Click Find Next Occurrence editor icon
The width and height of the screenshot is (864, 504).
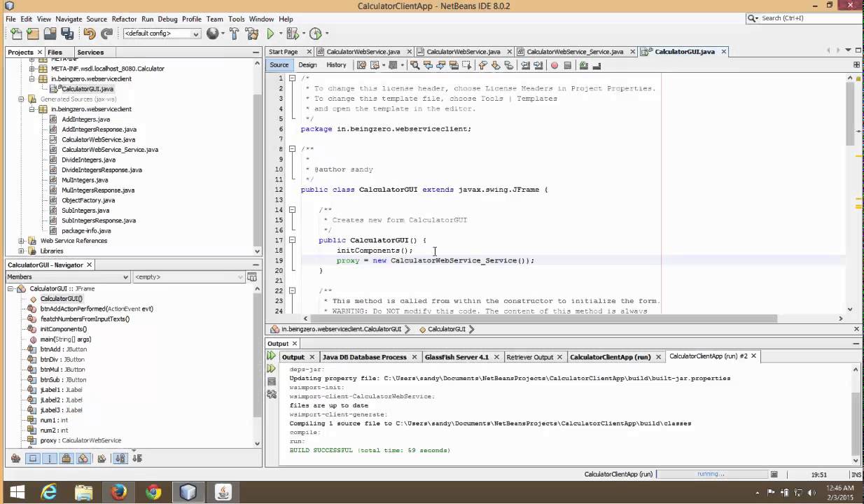coord(441,65)
